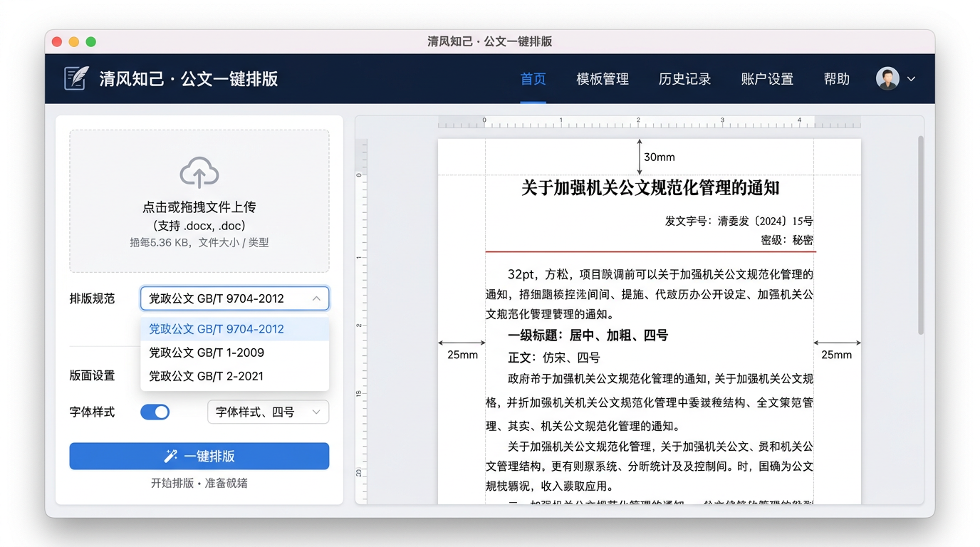Click the user avatar picture

coord(887,79)
